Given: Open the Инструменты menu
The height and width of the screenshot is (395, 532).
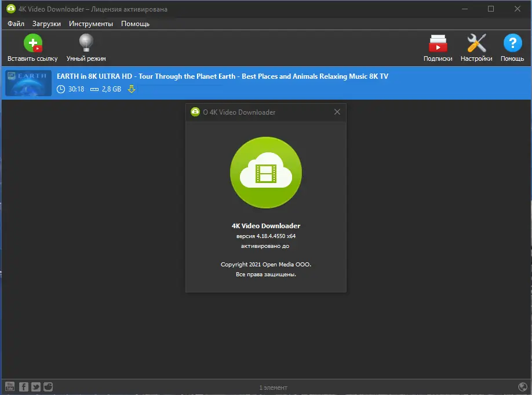Looking at the screenshot, I should [x=93, y=24].
